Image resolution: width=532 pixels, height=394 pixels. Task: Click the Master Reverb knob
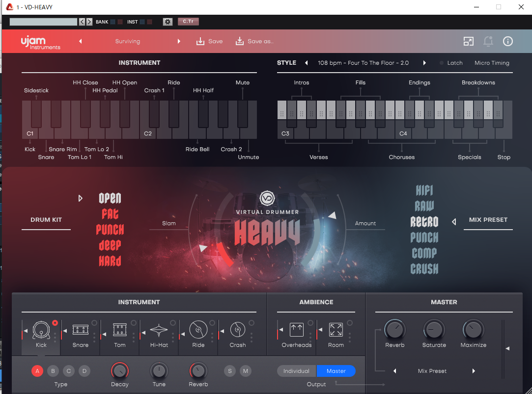[394, 329]
